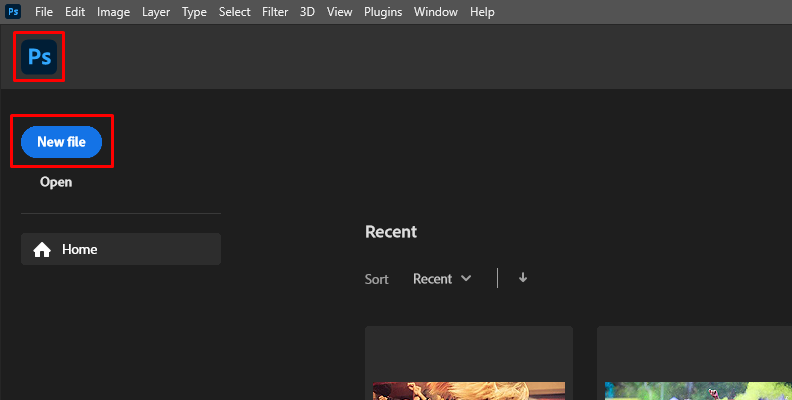Expand the Sort Recent dropdown

coord(442,278)
